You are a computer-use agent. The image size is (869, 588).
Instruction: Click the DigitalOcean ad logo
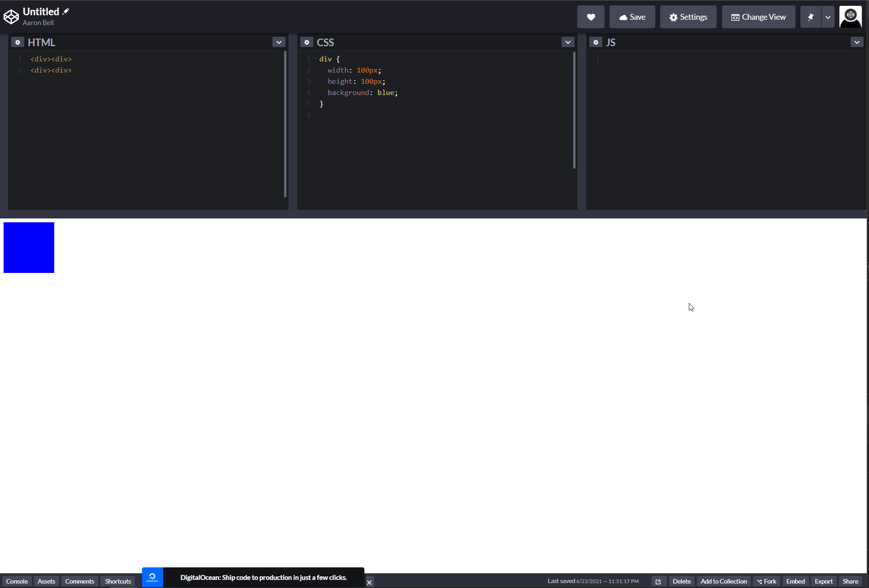[152, 577]
